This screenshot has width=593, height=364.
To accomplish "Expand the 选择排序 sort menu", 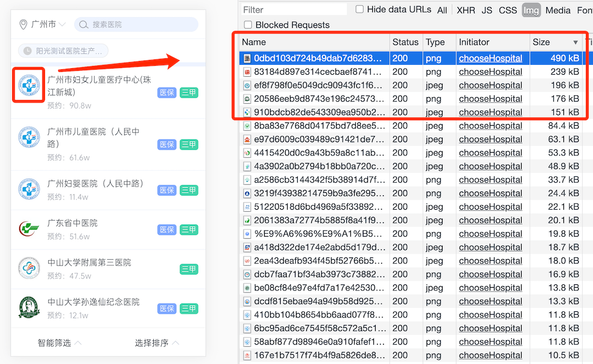I will [x=157, y=343].
